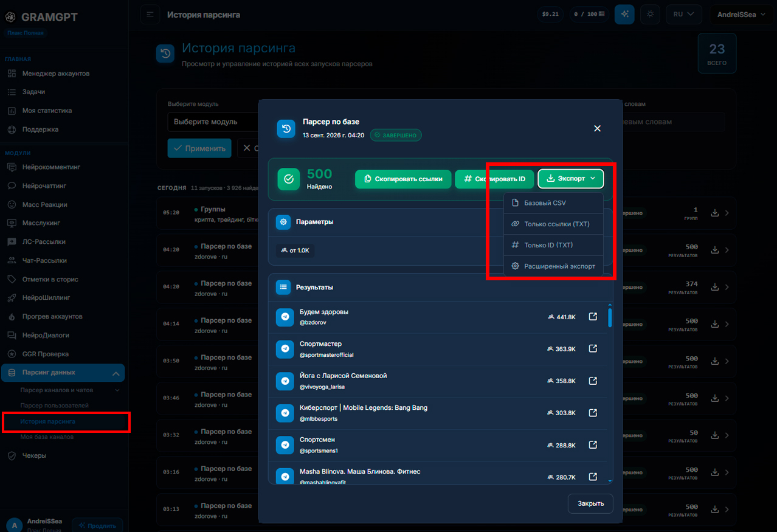777x532 pixels.
Task: Open external link for Спортмастер
Action: pos(593,349)
